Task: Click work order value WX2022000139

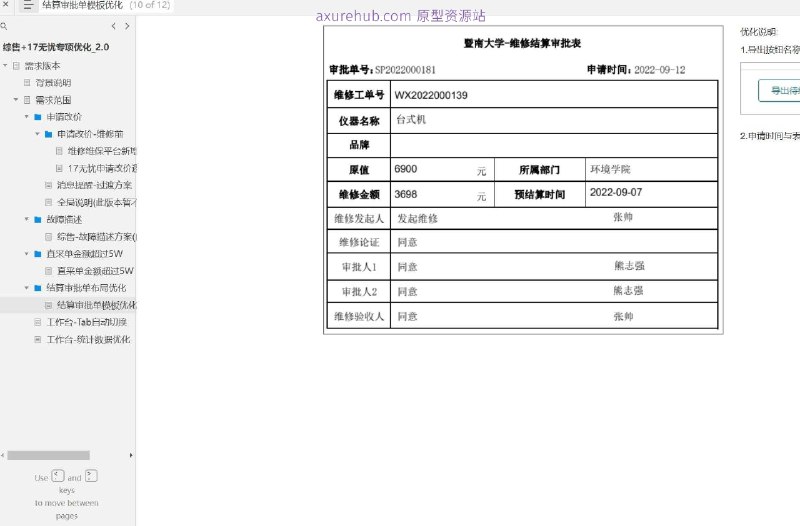Action: click(x=431, y=95)
